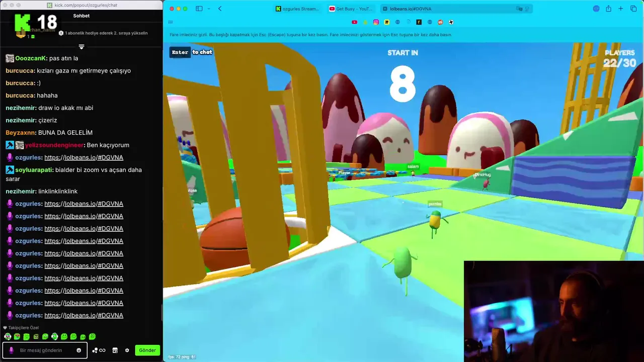Select the lolbeans.io/#DGVNA address tab

(455, 9)
